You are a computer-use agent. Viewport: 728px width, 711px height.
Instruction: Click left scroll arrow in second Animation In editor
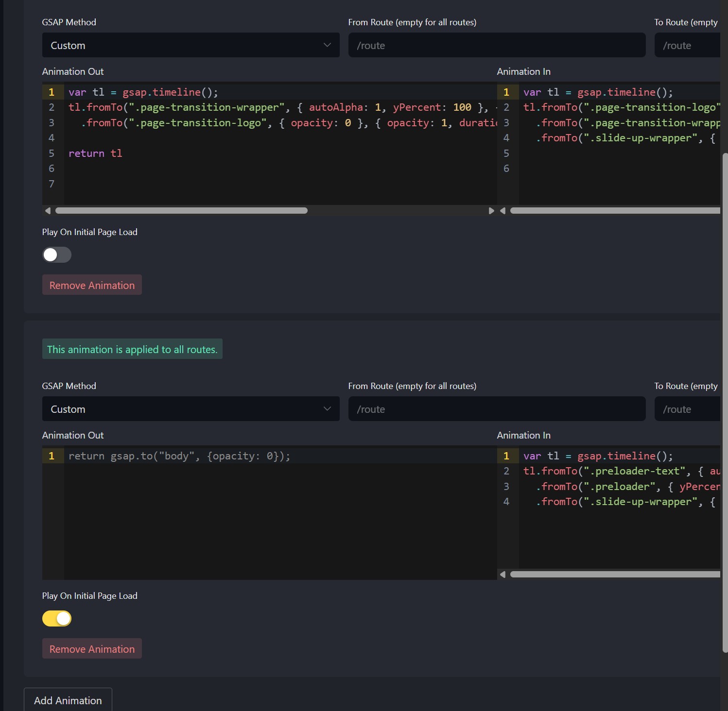[503, 575]
